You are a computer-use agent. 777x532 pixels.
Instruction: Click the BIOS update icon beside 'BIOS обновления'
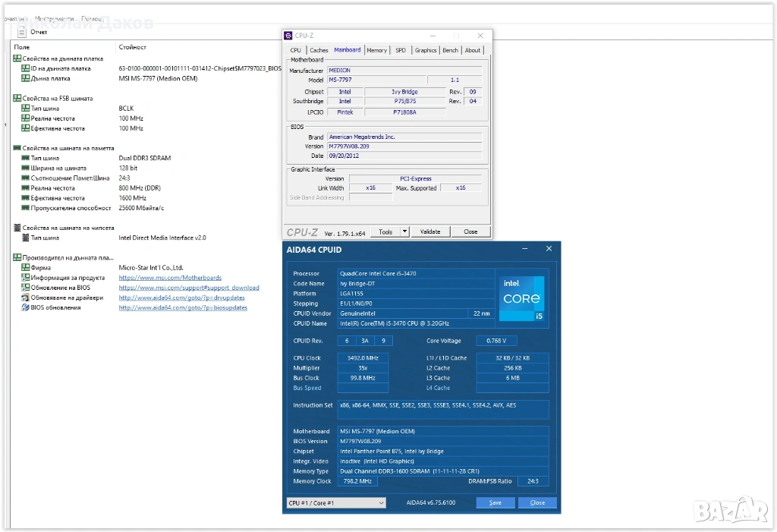[x=25, y=307]
